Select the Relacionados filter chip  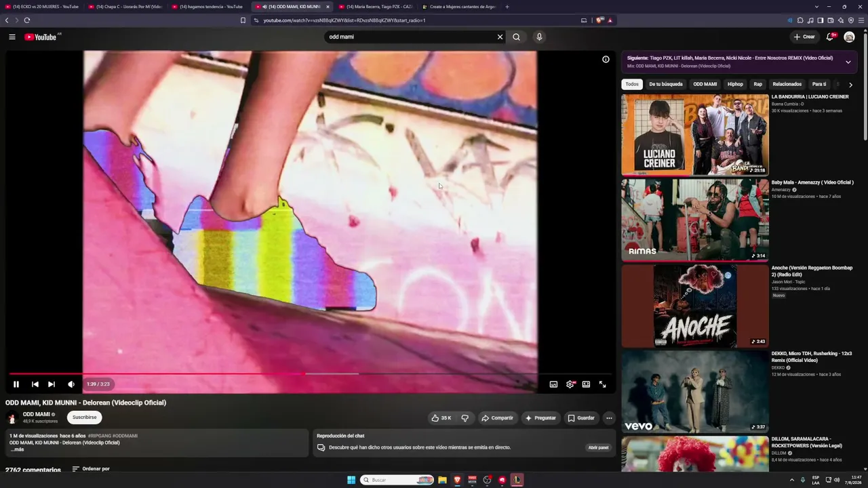[787, 84]
